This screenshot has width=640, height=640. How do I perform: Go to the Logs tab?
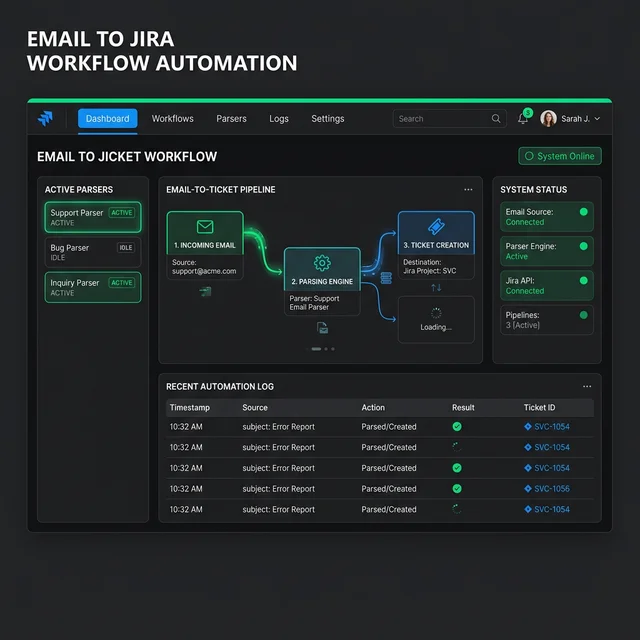pos(279,119)
